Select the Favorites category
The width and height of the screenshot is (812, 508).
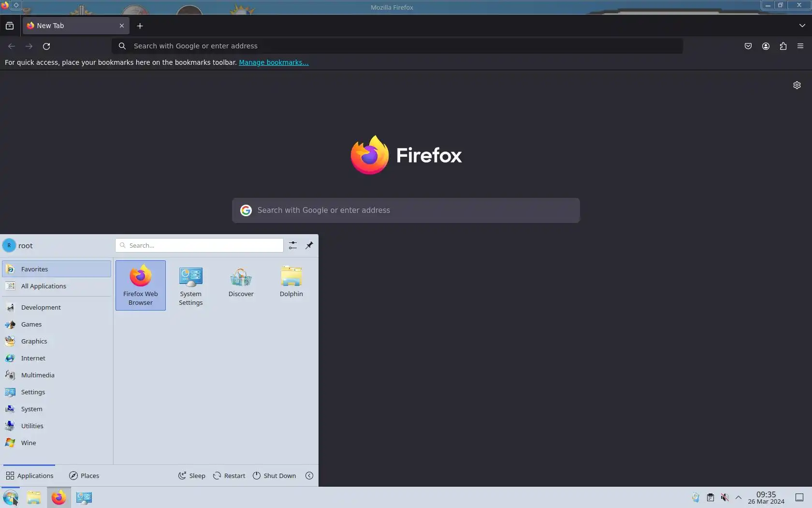click(x=57, y=269)
